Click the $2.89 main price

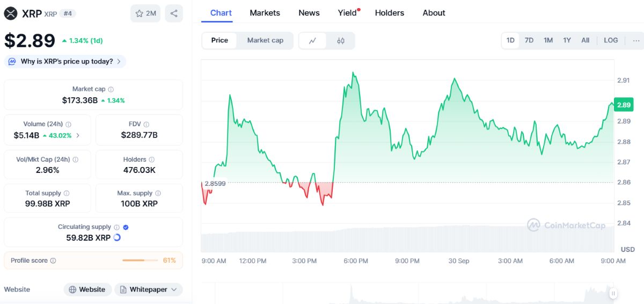pyautogui.click(x=30, y=40)
